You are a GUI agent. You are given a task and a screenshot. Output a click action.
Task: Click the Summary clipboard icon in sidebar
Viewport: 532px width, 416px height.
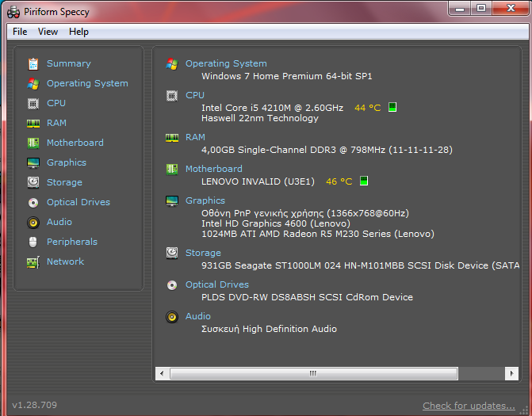[x=33, y=64]
